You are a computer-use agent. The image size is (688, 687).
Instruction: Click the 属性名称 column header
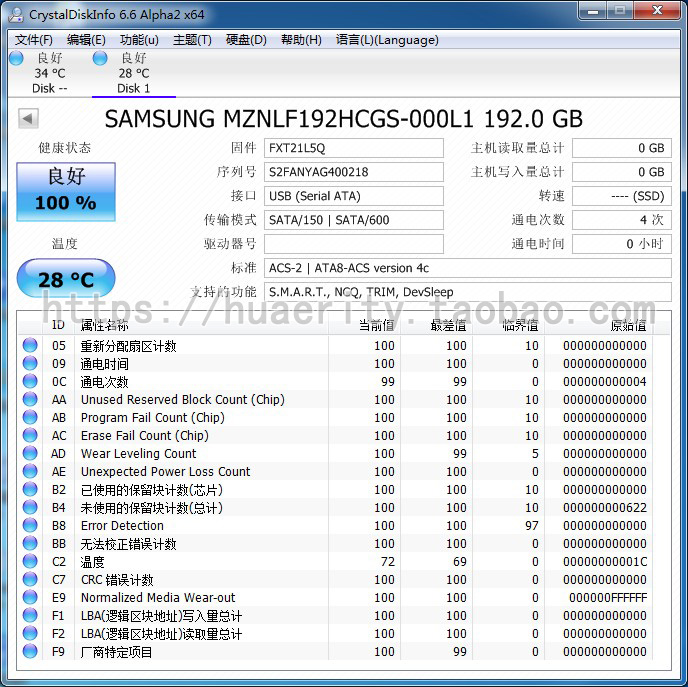tap(201, 325)
